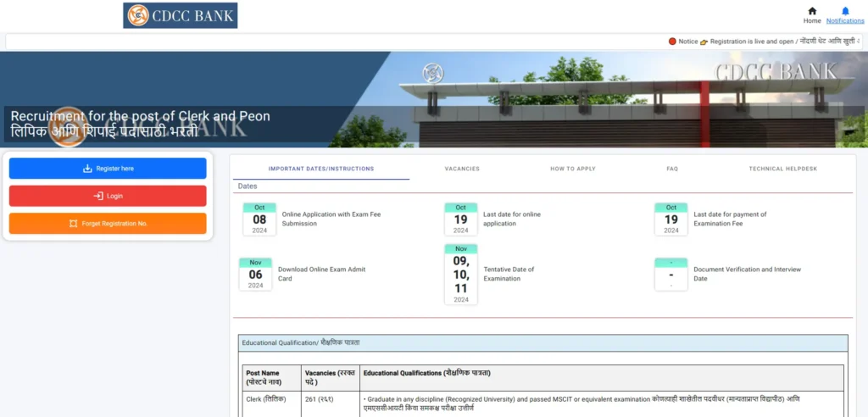Image resolution: width=868 pixels, height=417 pixels.
Task: Open the How To Apply tab
Action: coord(573,169)
